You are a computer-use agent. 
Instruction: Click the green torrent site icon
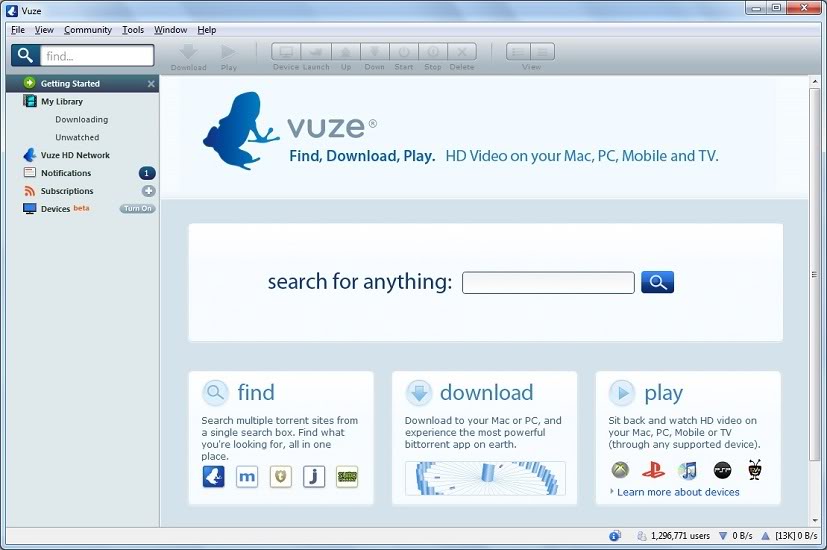pos(347,477)
